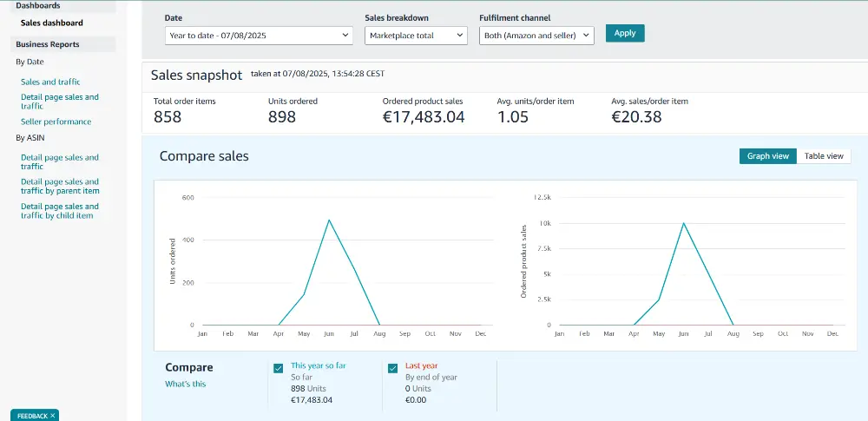Click the Compare sales heading
This screenshot has width=868, height=421.
(204, 156)
